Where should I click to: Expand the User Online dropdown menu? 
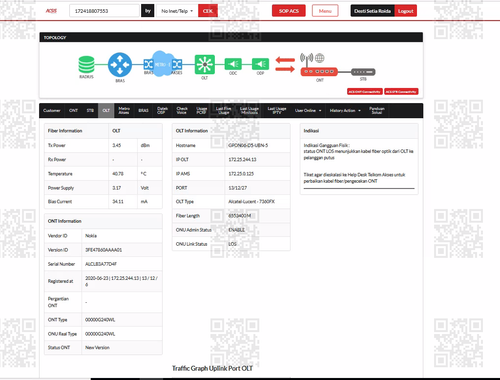308,111
